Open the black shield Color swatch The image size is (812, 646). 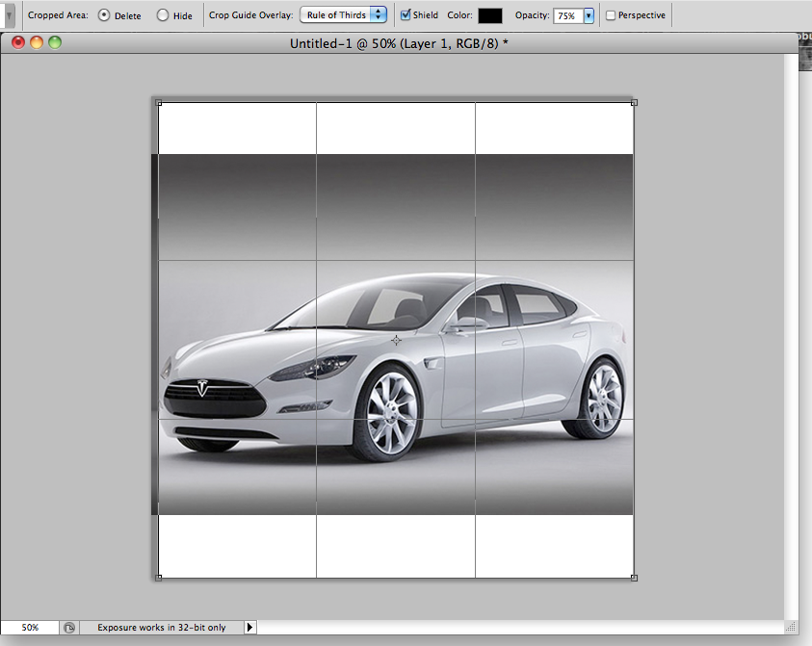pos(490,15)
